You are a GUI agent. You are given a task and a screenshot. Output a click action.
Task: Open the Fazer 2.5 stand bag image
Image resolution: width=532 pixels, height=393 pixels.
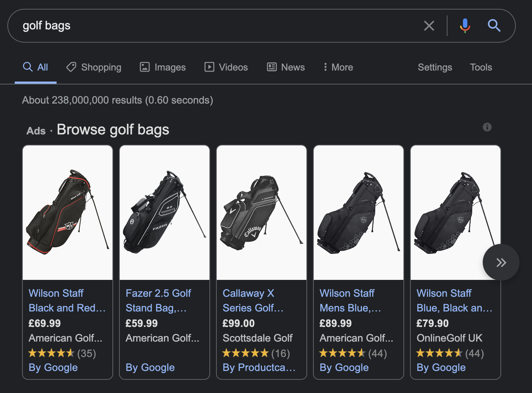click(165, 213)
